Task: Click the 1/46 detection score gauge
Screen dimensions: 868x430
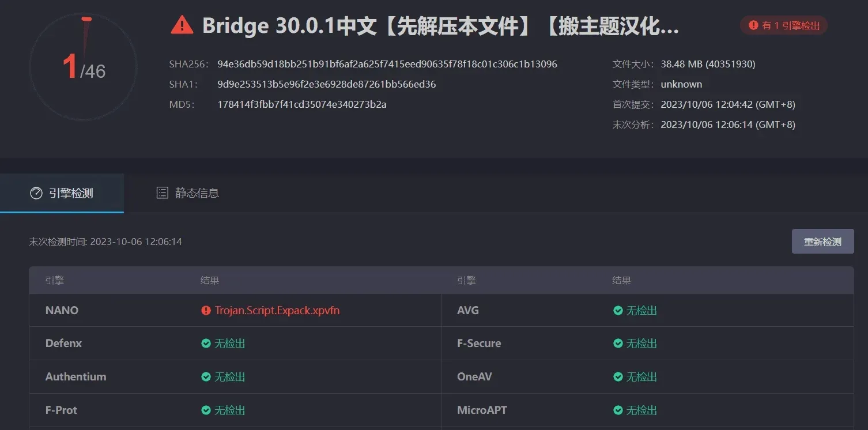Action: (83, 66)
